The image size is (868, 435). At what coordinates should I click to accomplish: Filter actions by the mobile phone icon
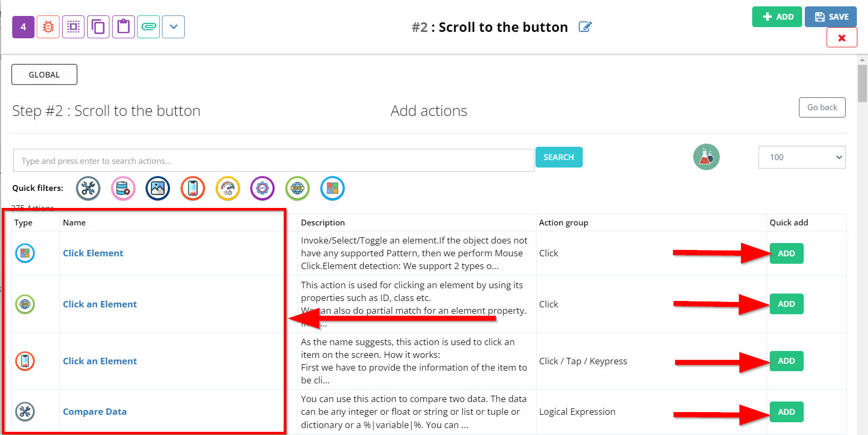[x=193, y=188]
